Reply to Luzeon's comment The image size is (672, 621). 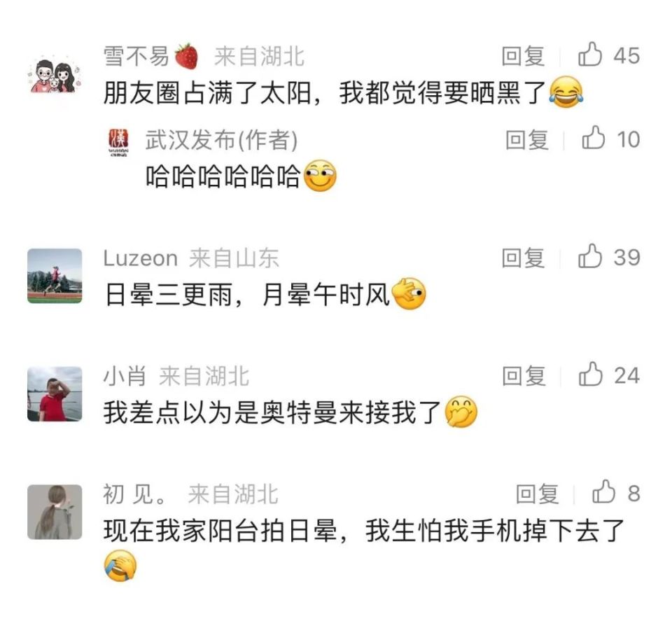[524, 258]
